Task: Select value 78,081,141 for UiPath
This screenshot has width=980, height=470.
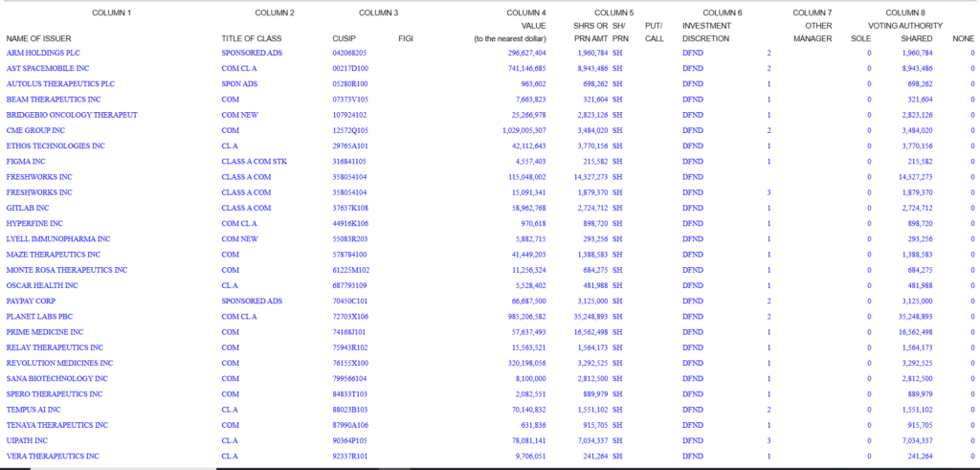Action: pos(528,440)
